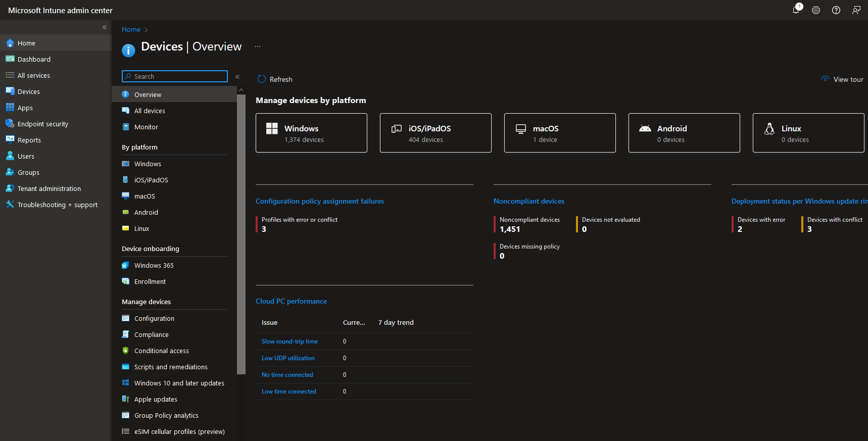
Task: Click the No time connected link
Action: pyautogui.click(x=287, y=375)
